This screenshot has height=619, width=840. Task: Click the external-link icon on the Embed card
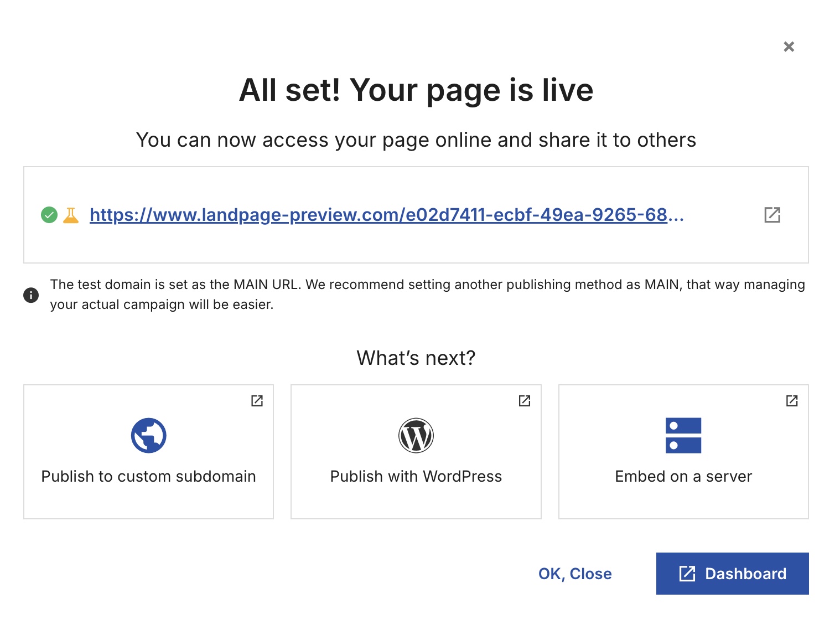(x=791, y=400)
